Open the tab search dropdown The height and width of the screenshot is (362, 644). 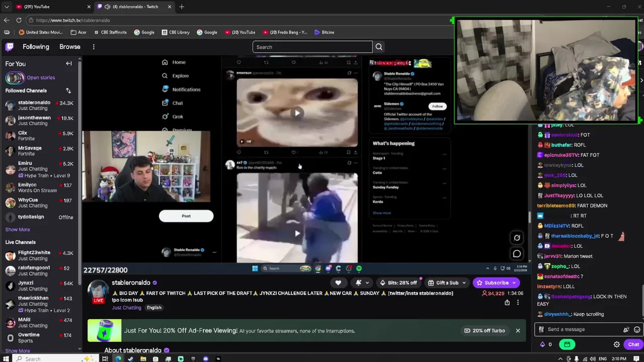(x=6, y=7)
